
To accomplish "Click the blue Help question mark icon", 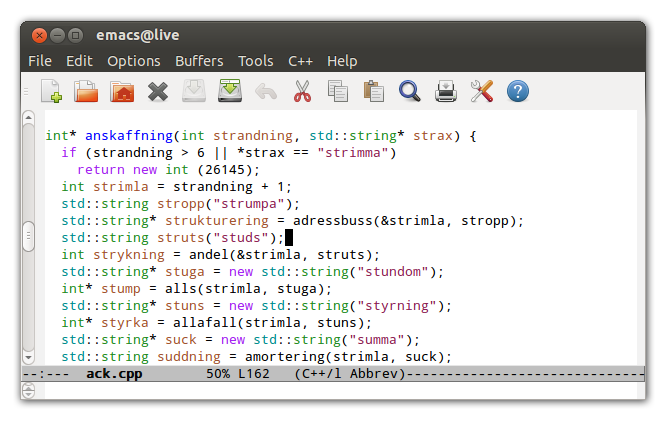I will (x=517, y=92).
